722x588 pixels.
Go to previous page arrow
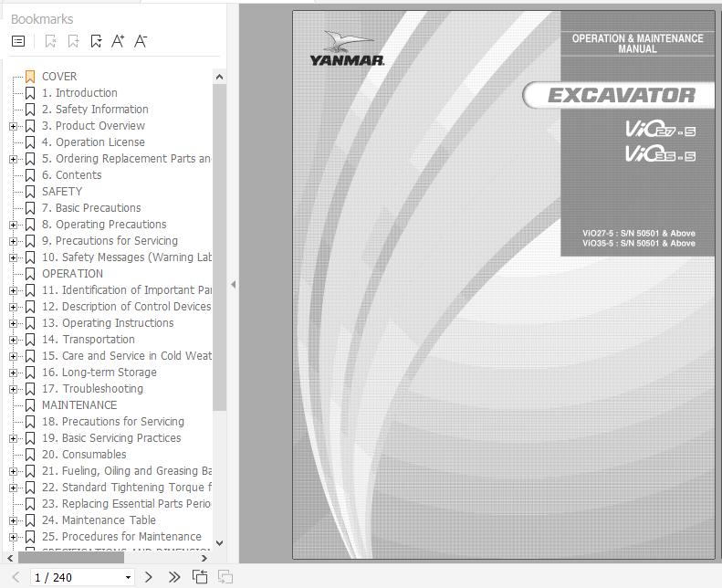coord(16,577)
